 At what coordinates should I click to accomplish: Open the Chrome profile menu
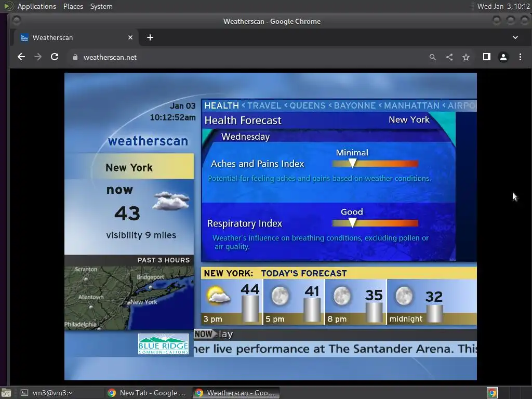point(503,57)
